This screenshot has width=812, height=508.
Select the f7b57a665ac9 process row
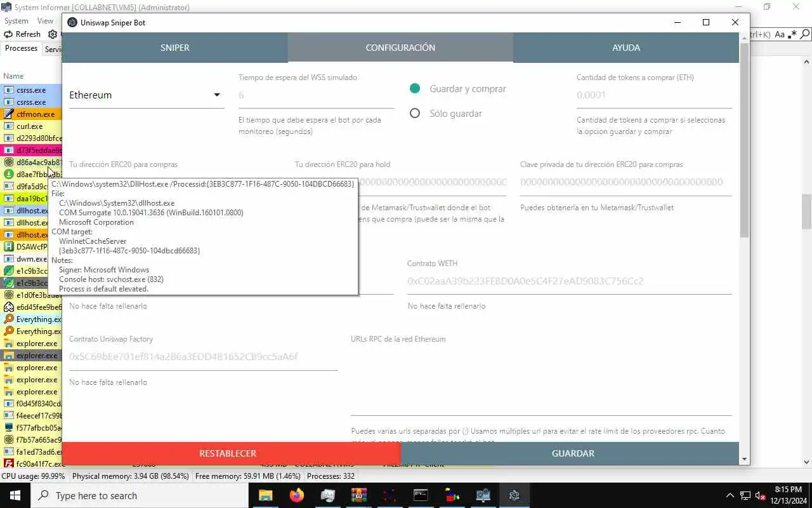(x=32, y=440)
